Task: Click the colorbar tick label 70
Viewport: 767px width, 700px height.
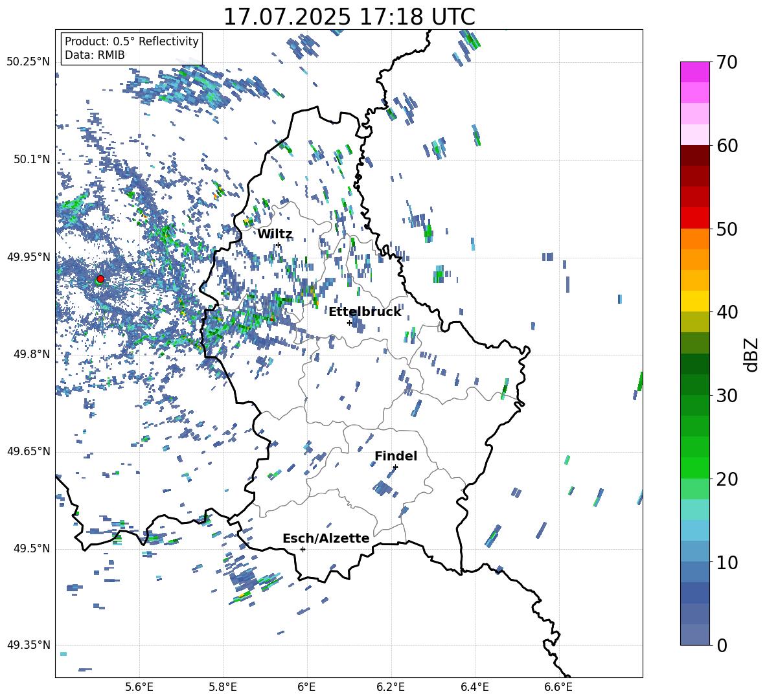Action: pos(727,62)
